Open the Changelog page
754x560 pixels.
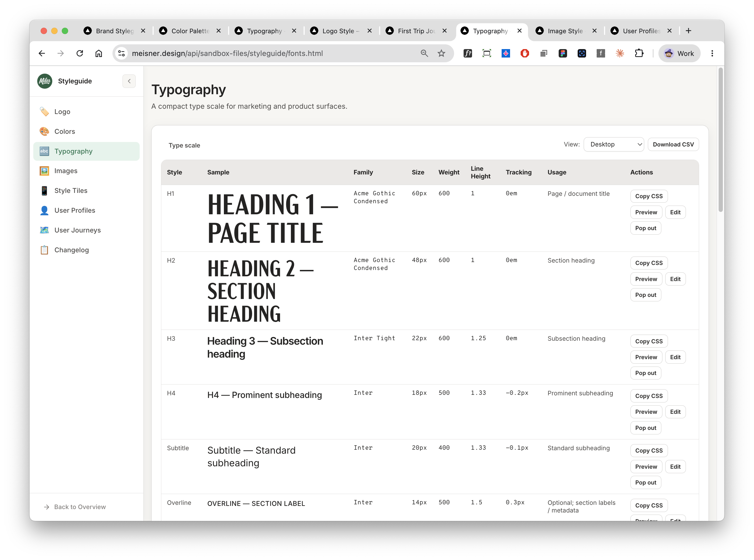(x=86, y=250)
